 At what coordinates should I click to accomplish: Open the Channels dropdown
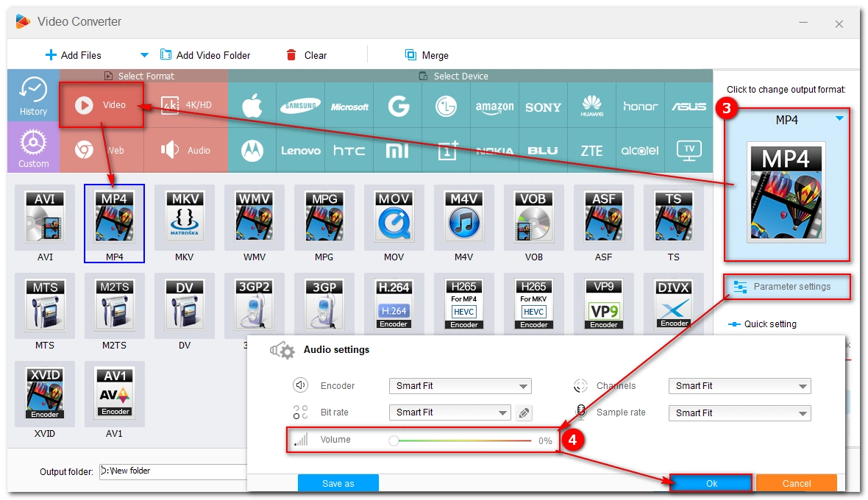[x=739, y=386]
